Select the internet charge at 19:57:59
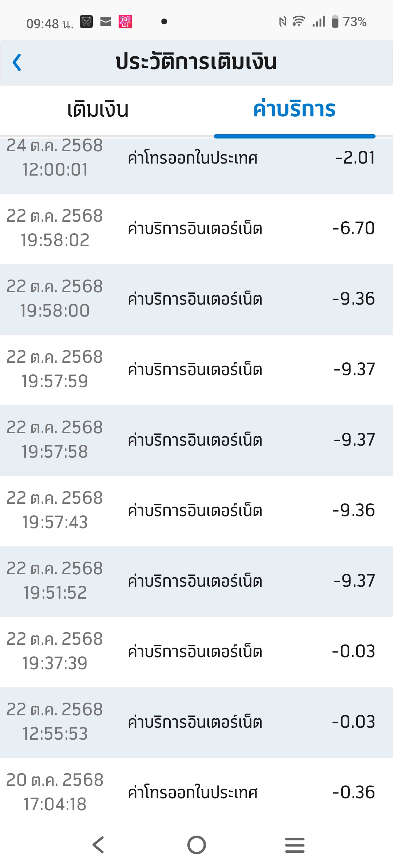Image resolution: width=393 pixels, height=868 pixels. (196, 370)
